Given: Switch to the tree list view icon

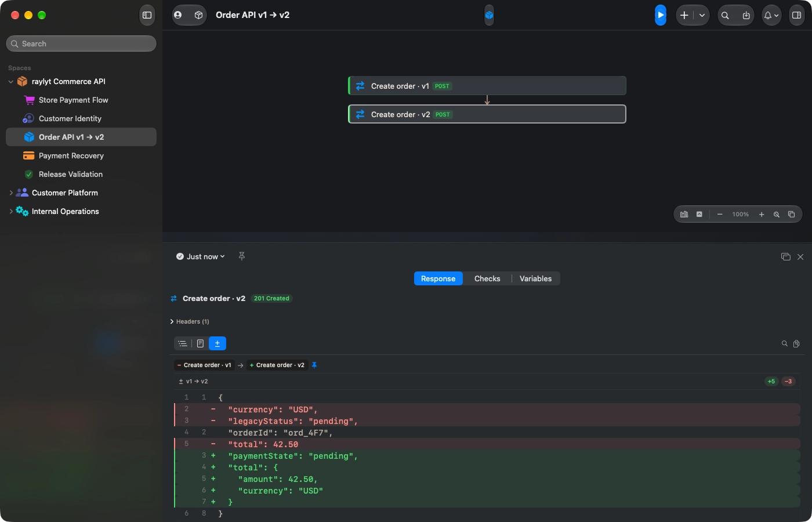Looking at the screenshot, I should click(x=183, y=343).
